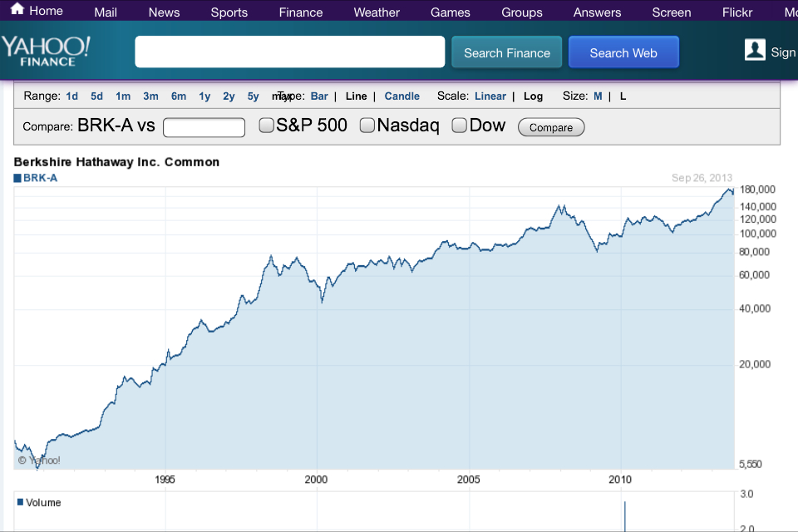Image resolution: width=798 pixels, height=532 pixels.
Task: Click the Sign In profile icon
Action: tap(755, 50)
